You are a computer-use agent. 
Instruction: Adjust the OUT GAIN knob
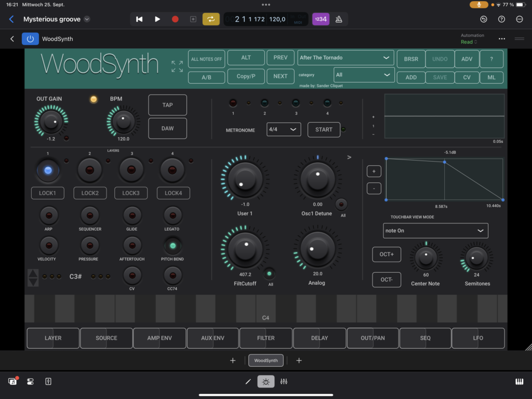[x=51, y=121]
